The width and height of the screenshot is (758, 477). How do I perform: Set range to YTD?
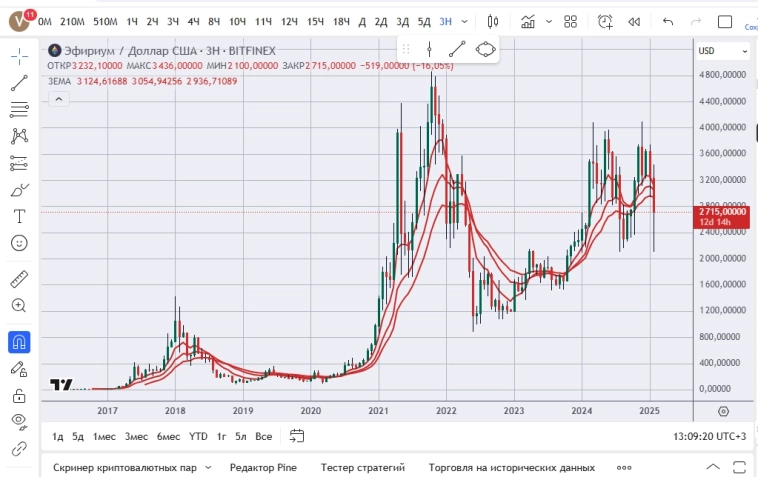pos(198,436)
